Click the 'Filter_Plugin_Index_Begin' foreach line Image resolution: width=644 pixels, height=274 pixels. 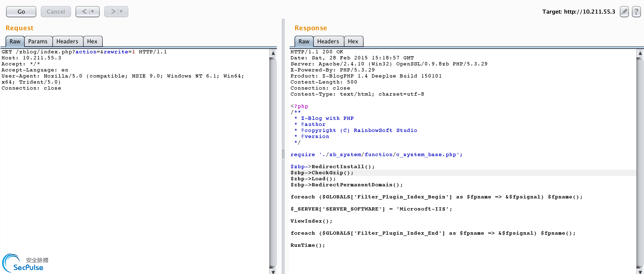(437, 197)
